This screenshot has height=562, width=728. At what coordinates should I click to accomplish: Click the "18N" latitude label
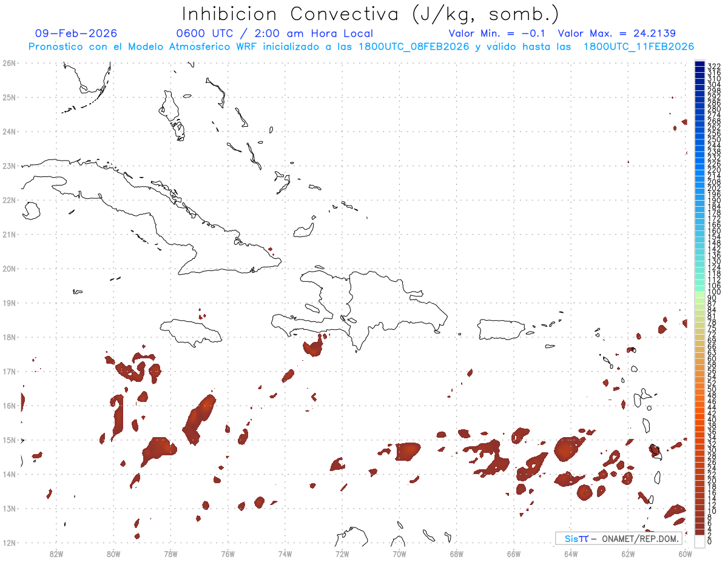tap(9, 337)
